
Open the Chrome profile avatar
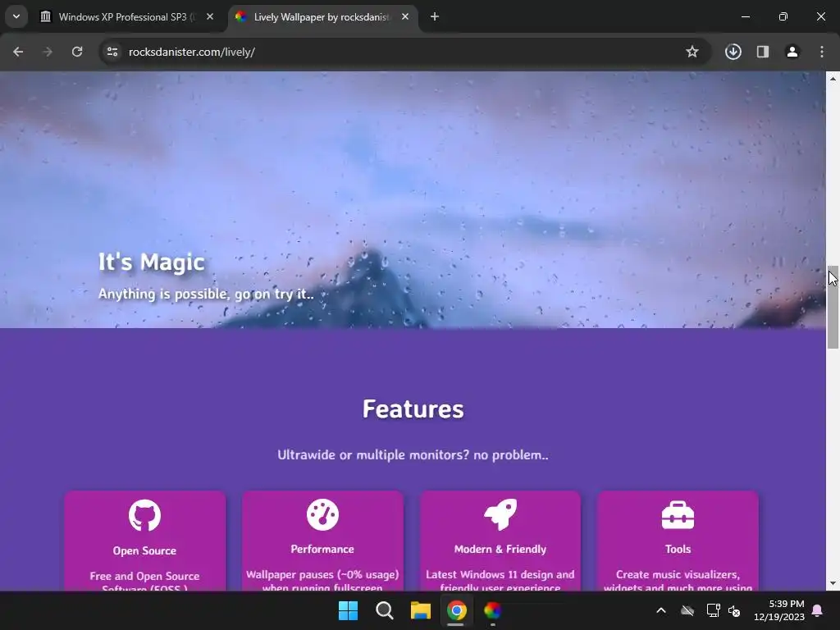[x=792, y=52]
